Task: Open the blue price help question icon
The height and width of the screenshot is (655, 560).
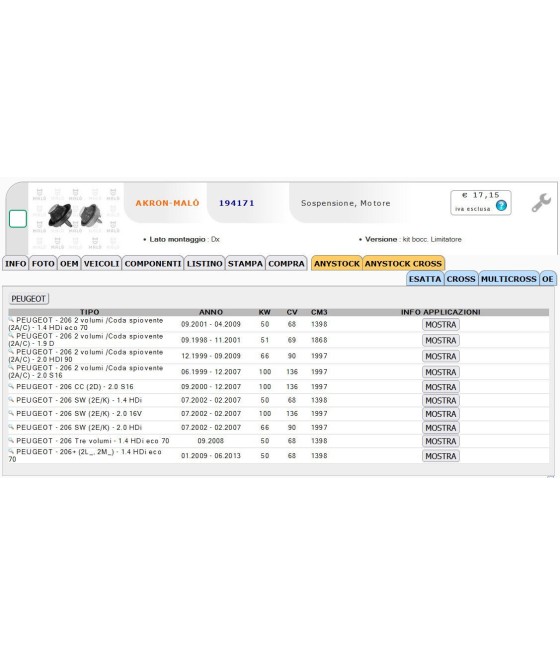Action: click(x=501, y=206)
